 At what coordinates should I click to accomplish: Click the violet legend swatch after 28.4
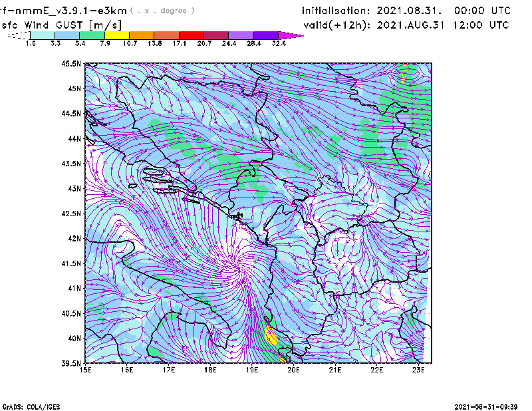pos(266,35)
